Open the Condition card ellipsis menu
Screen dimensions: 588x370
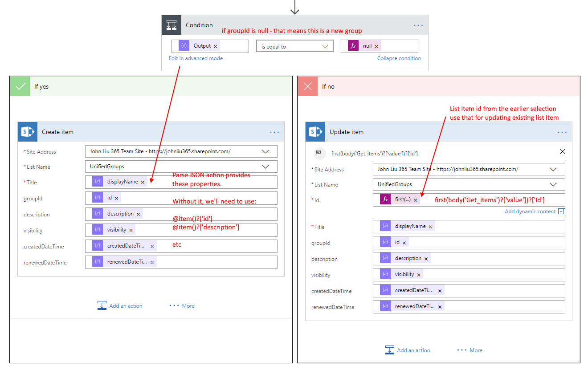point(418,25)
